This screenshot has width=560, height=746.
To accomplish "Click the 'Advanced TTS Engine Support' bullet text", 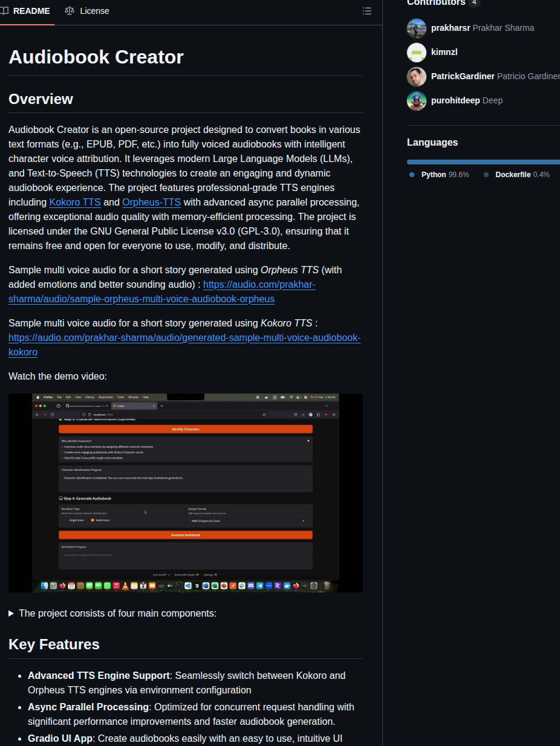I will coord(99,676).
